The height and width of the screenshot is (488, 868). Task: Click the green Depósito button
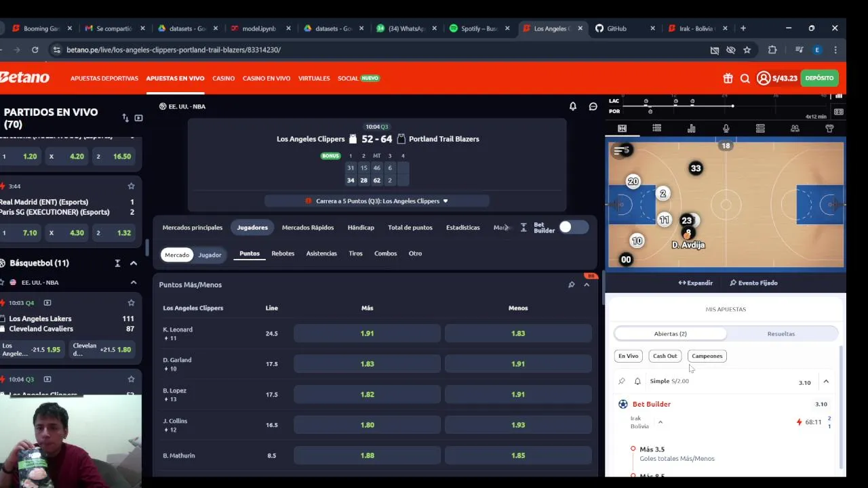[x=819, y=78]
